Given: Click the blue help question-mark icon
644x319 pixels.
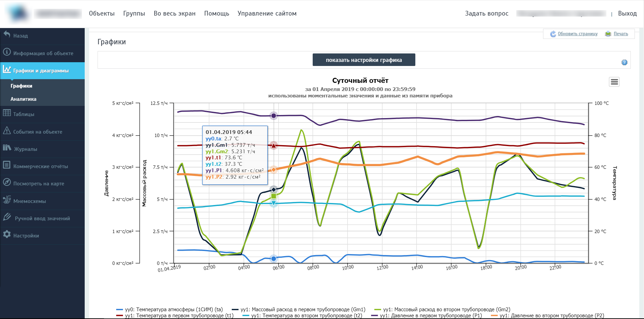Looking at the screenshot, I should 624,62.
